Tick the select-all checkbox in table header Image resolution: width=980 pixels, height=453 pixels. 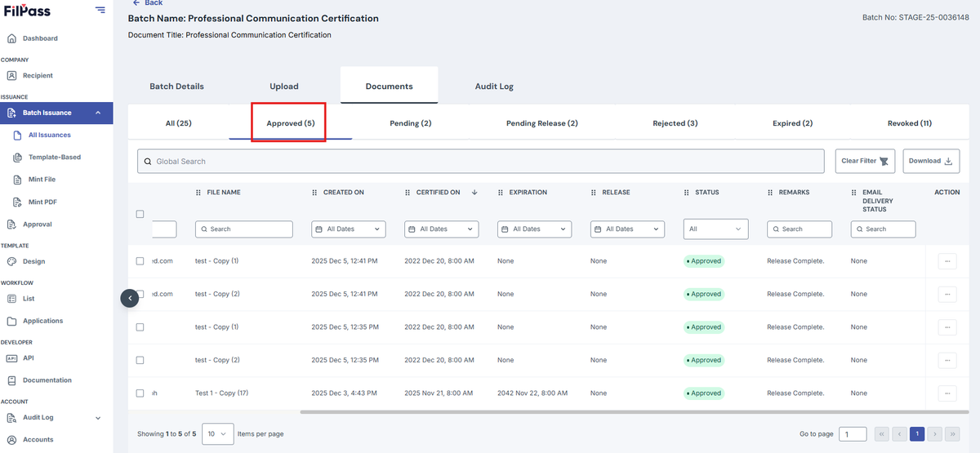click(x=140, y=214)
